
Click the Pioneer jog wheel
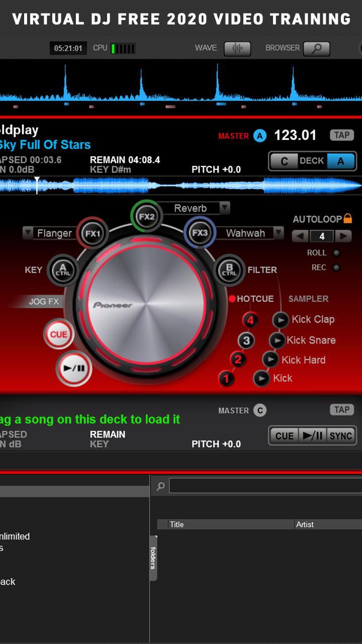(x=146, y=305)
